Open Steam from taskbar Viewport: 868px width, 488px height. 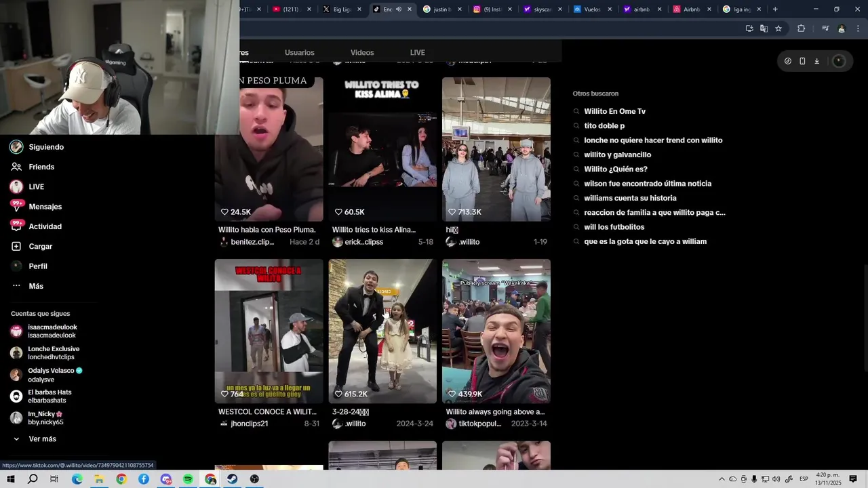point(232,479)
